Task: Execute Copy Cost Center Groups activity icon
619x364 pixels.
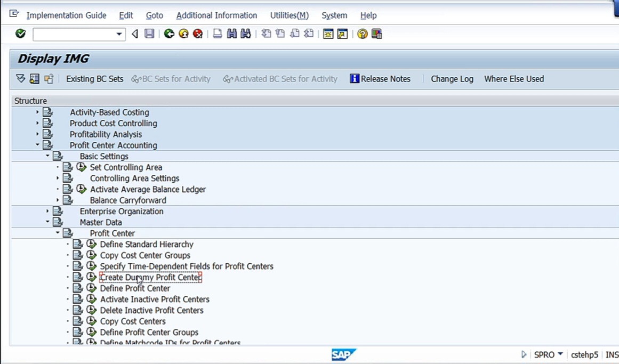Action: coord(91,255)
